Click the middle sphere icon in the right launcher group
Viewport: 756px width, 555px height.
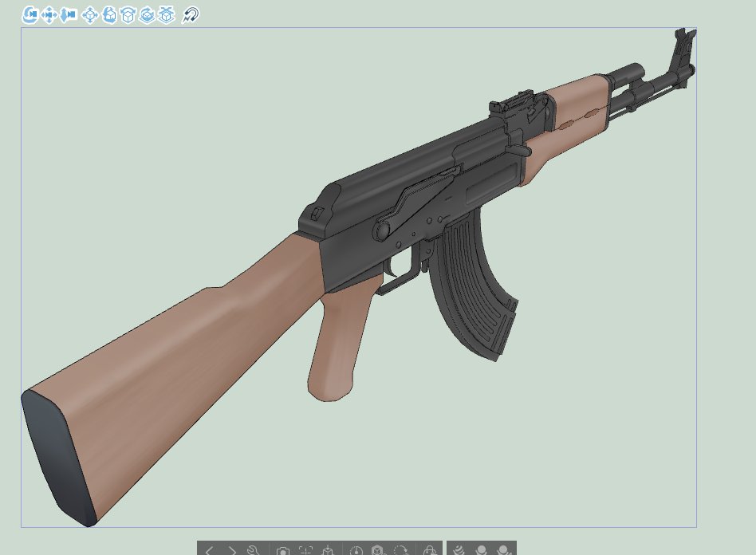tap(481, 550)
